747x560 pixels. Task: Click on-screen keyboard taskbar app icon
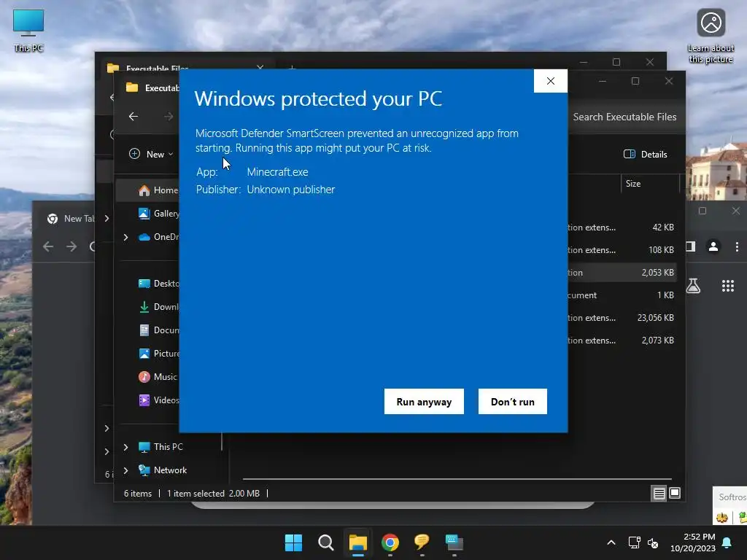[454, 542]
